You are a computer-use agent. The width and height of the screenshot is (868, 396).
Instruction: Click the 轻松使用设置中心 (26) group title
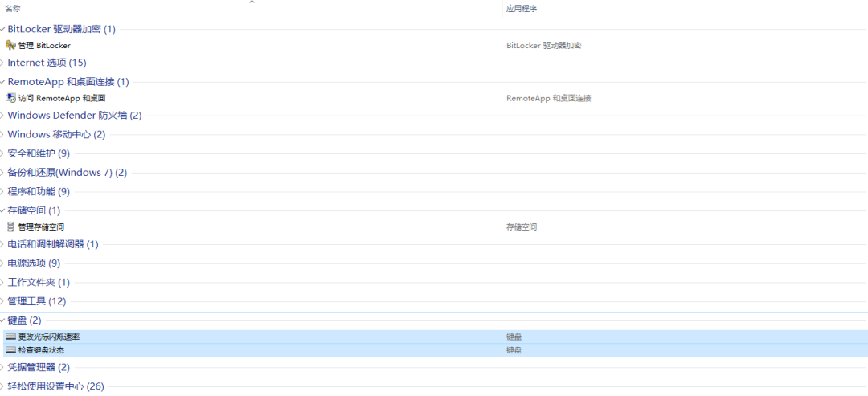(56, 386)
